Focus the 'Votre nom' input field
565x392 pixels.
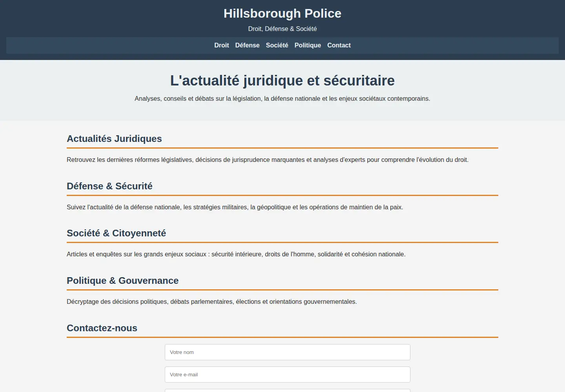click(x=288, y=352)
